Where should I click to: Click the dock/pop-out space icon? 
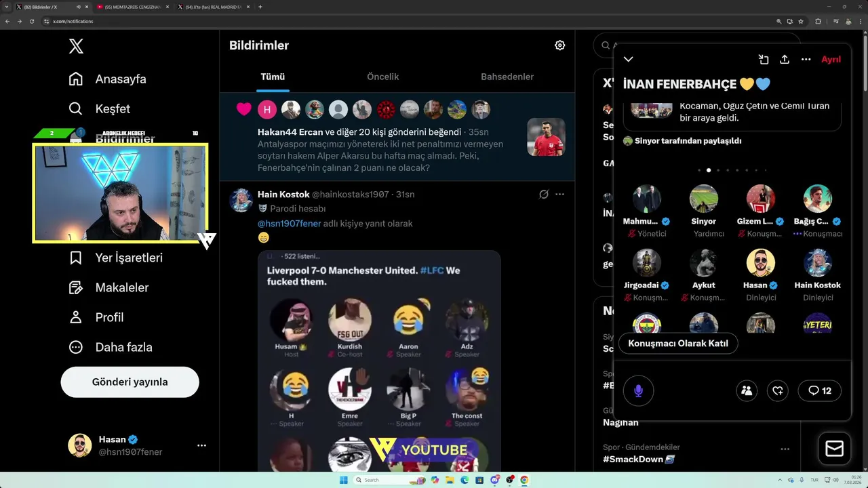[764, 59]
